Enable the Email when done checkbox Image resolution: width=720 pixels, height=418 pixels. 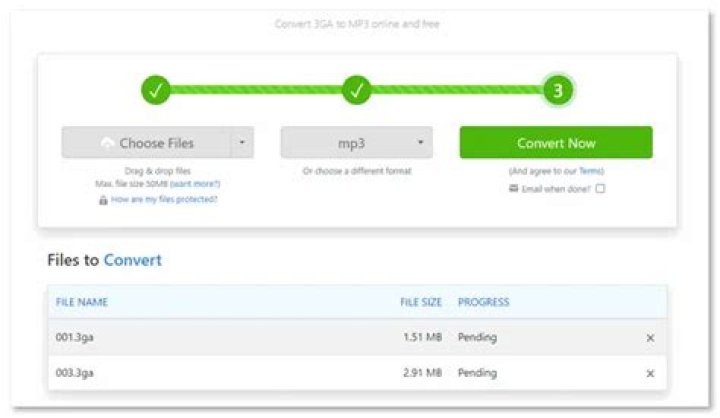pos(600,189)
